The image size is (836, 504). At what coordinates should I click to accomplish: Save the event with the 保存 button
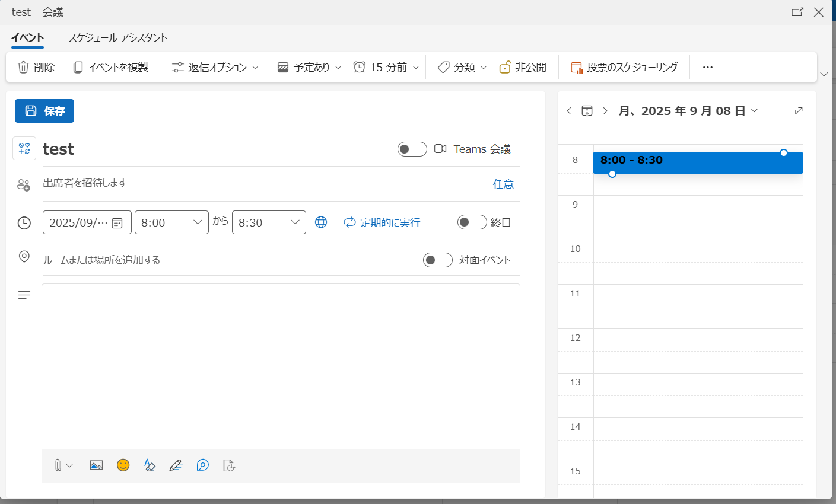[x=44, y=111]
